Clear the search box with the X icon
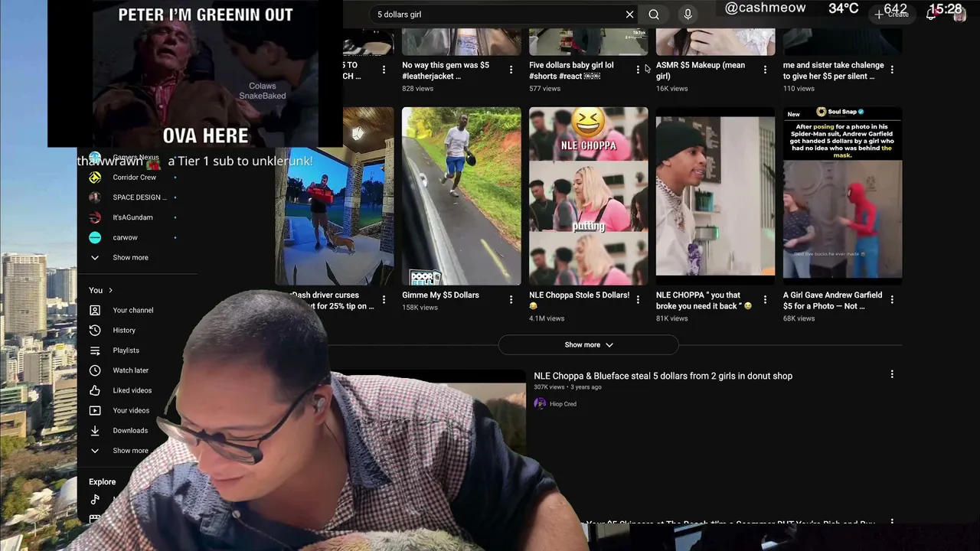980x551 pixels. pyautogui.click(x=629, y=15)
